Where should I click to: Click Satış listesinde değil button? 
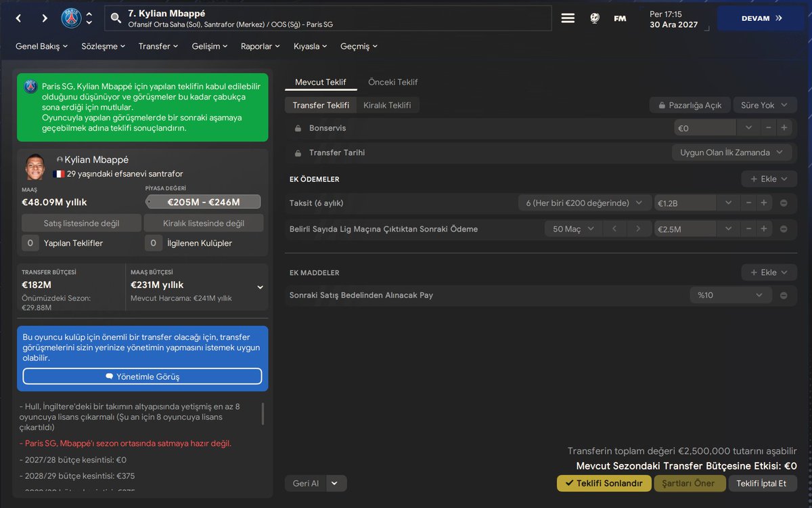(81, 223)
